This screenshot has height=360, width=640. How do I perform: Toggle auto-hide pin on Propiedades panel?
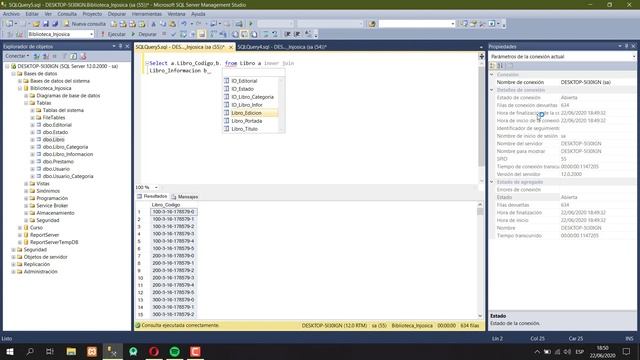click(627, 47)
